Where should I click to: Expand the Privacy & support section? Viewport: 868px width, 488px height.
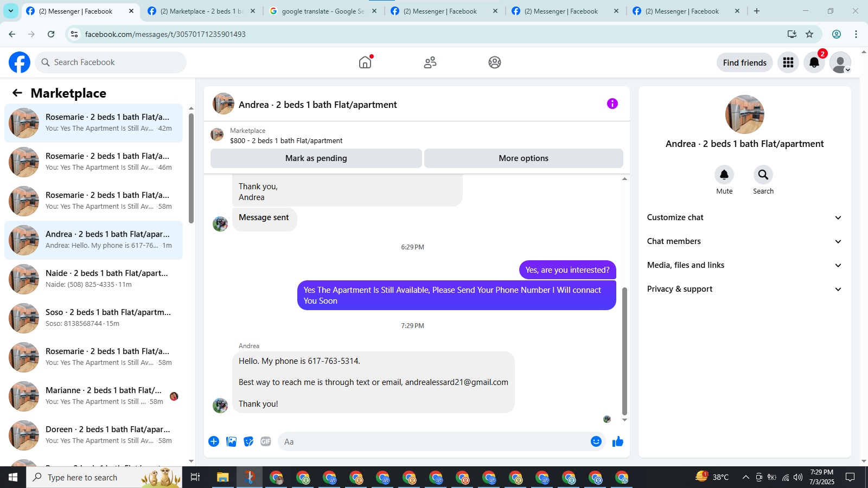pyautogui.click(x=744, y=289)
